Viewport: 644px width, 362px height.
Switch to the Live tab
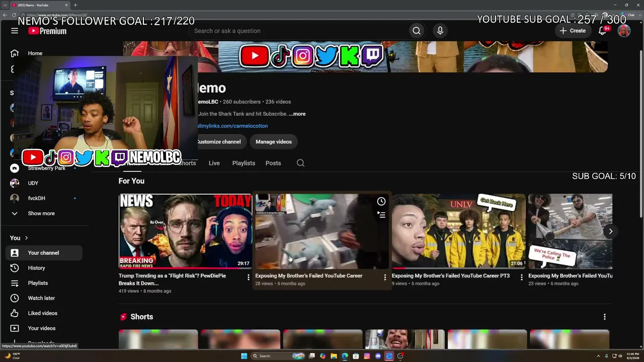214,163
